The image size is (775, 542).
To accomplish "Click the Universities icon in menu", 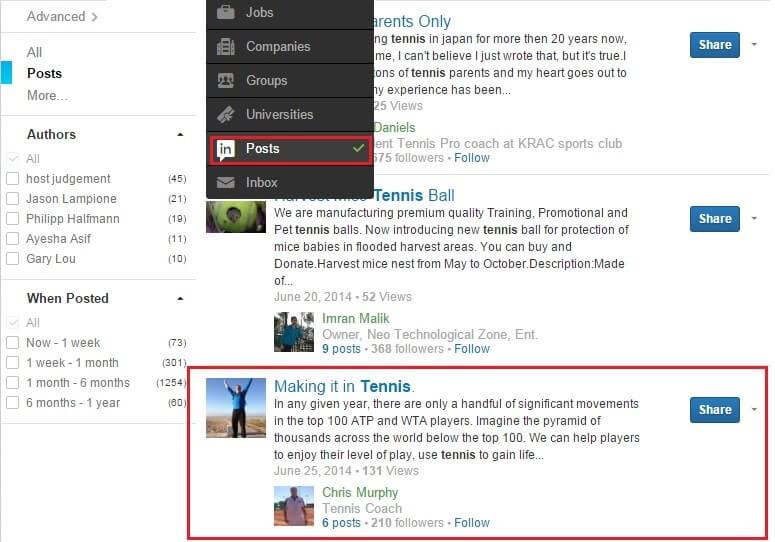I will tap(226, 115).
